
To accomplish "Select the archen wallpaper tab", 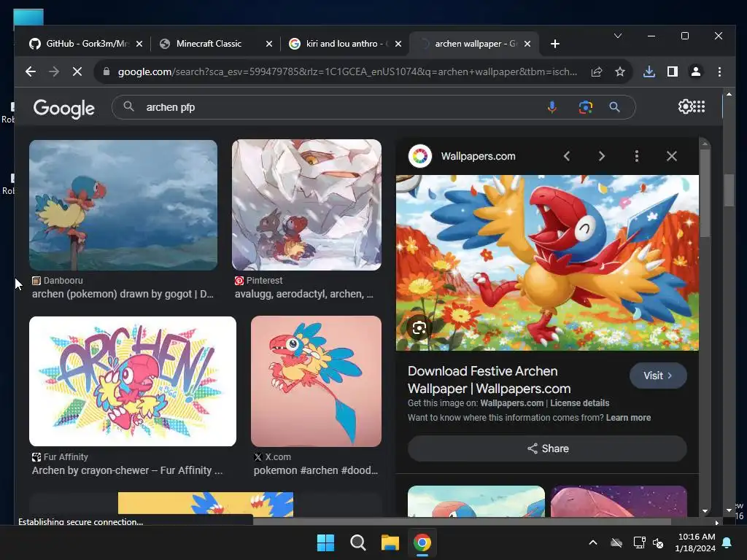I will point(474,44).
